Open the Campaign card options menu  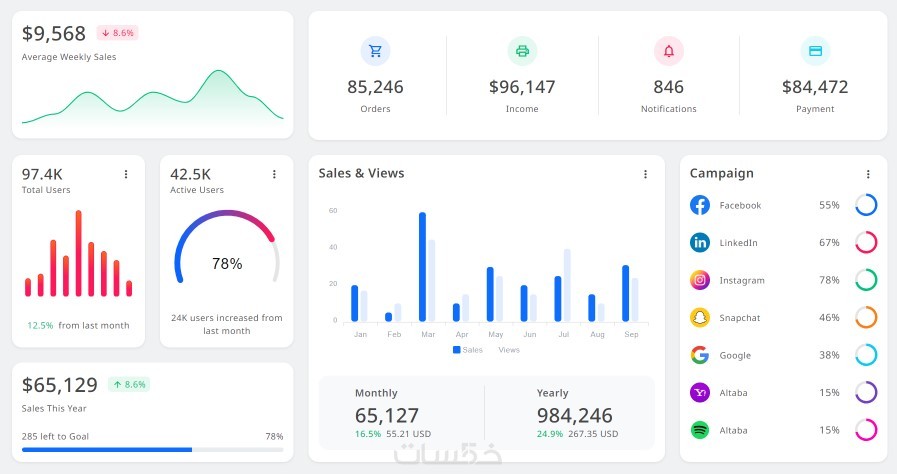868,174
